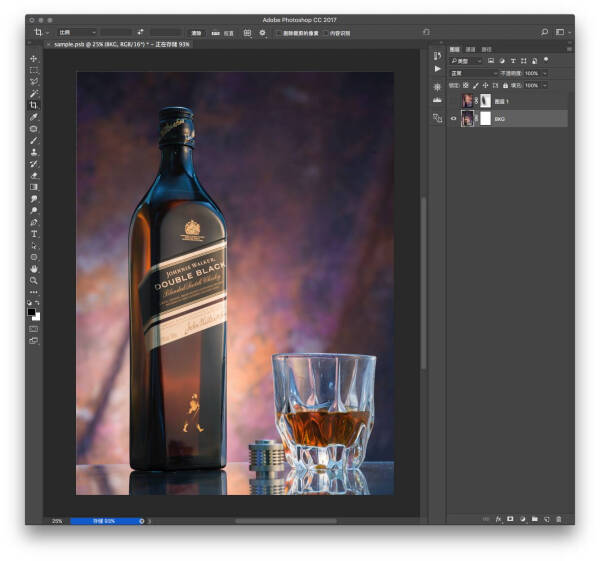This screenshot has width=600, height=561.
Task: Toggle Delete Cropped Pixels checkbox
Action: pos(279,33)
